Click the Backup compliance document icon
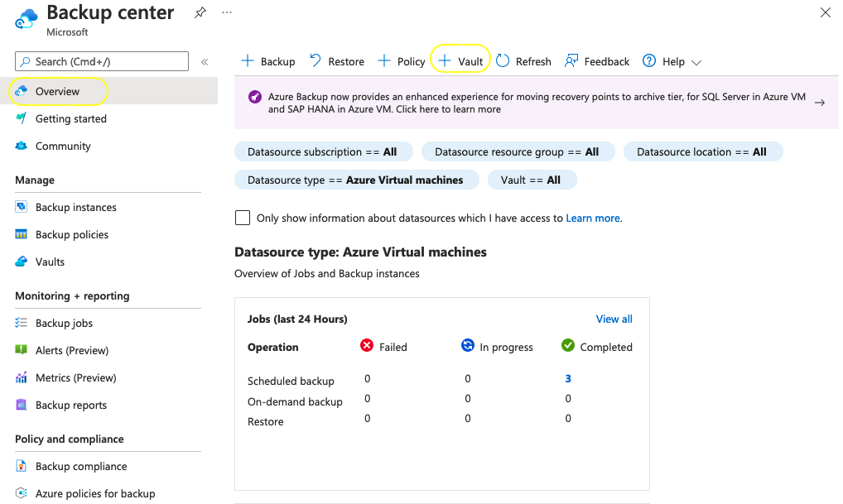 (x=21, y=466)
